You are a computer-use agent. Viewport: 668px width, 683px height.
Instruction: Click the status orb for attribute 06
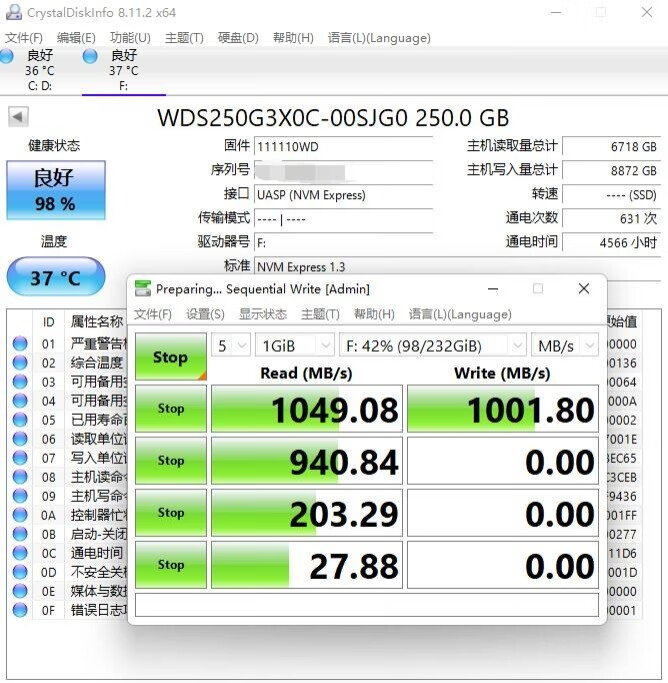click(x=20, y=439)
